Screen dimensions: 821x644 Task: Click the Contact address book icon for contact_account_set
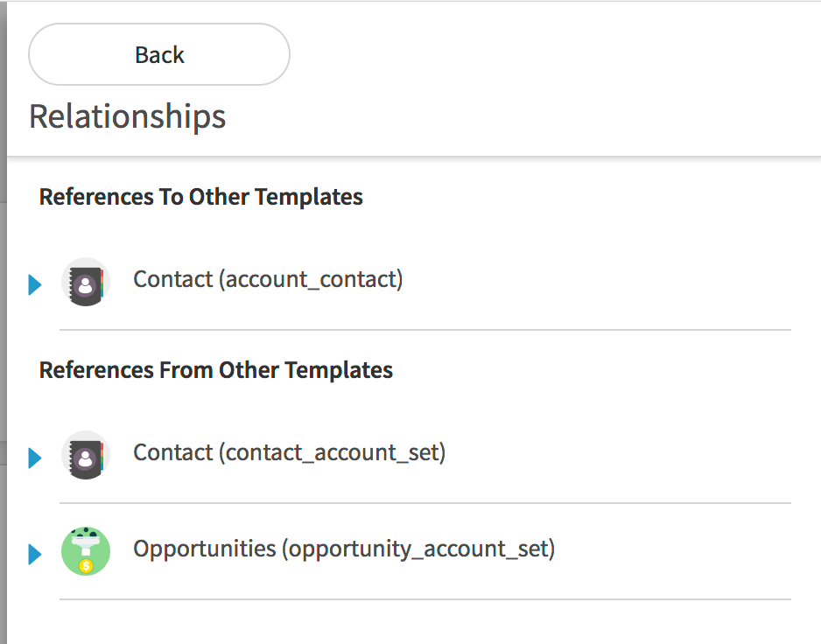click(x=86, y=455)
